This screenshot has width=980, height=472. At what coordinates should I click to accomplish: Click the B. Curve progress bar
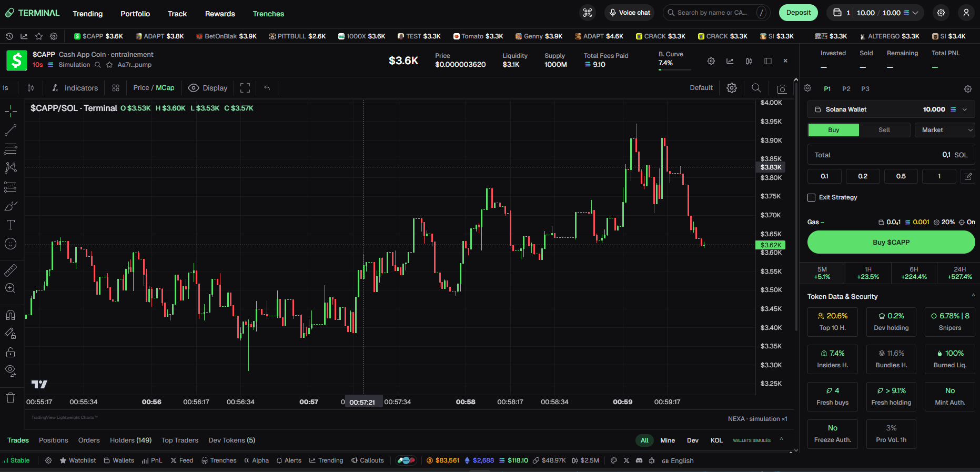click(674, 69)
